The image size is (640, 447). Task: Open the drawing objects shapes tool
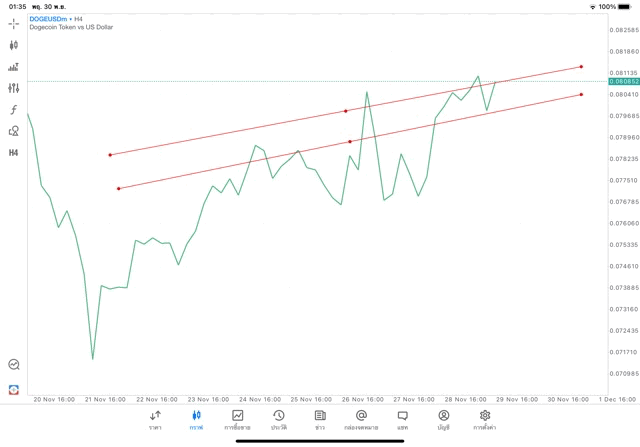pos(14,131)
